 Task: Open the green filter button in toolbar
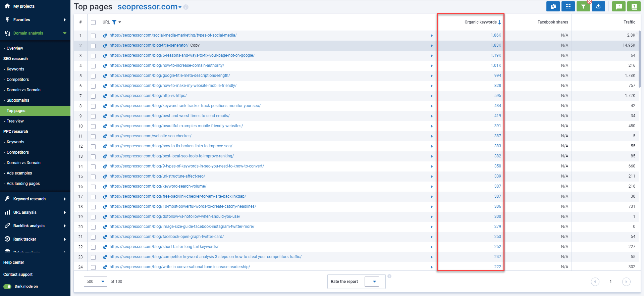[583, 6]
